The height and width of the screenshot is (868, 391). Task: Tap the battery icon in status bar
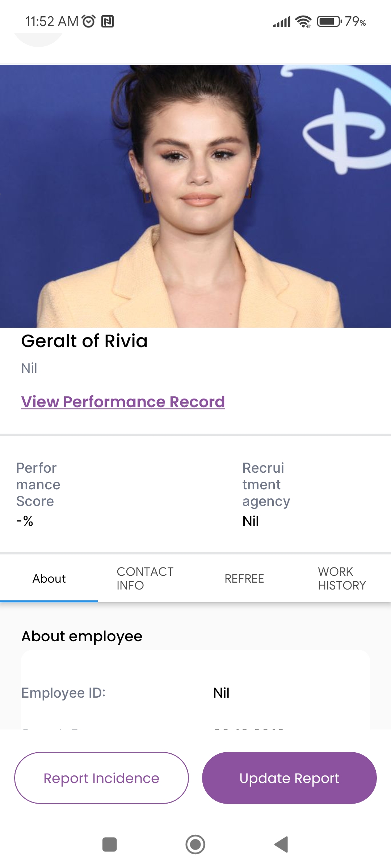[x=329, y=22]
